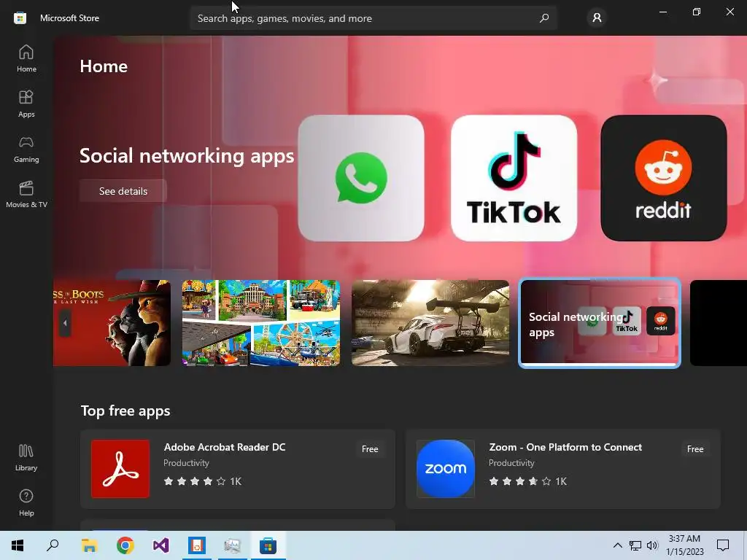The image size is (747, 560).
Task: Open Help in the sidebar
Action: pos(26,503)
